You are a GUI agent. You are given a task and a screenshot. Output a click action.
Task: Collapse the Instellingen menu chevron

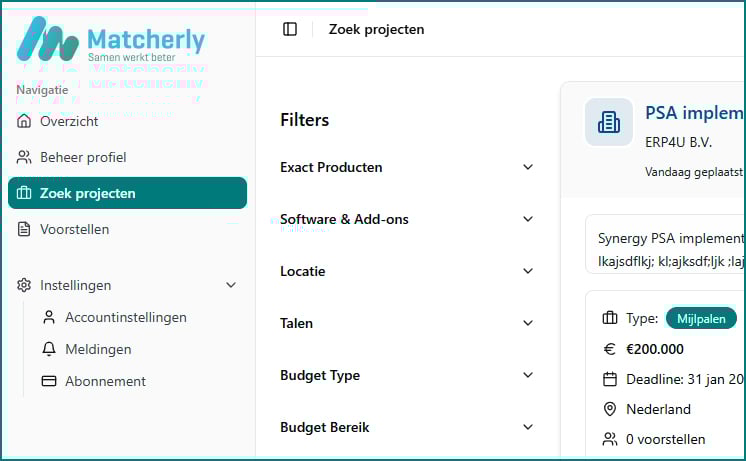coord(231,285)
